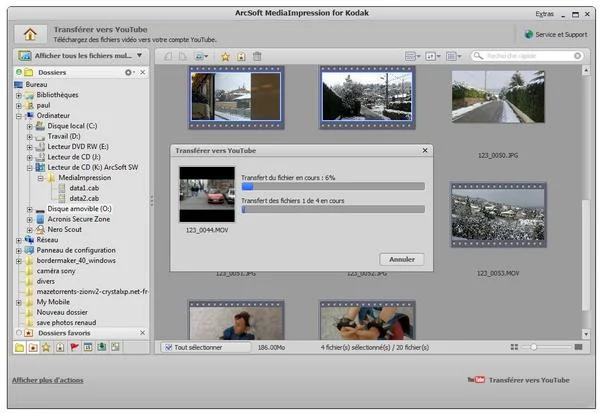600x413 pixels.
Task: Select the green import icon at bottom
Action: point(102,347)
